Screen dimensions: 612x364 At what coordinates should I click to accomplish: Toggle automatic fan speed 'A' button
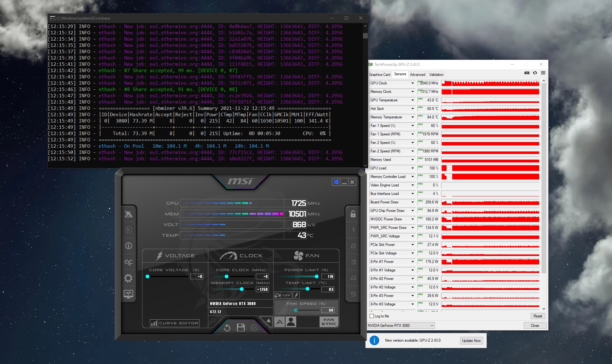[x=280, y=322]
